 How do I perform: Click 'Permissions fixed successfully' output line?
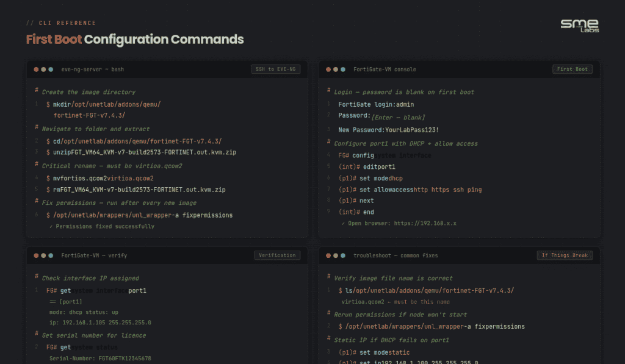(102, 226)
